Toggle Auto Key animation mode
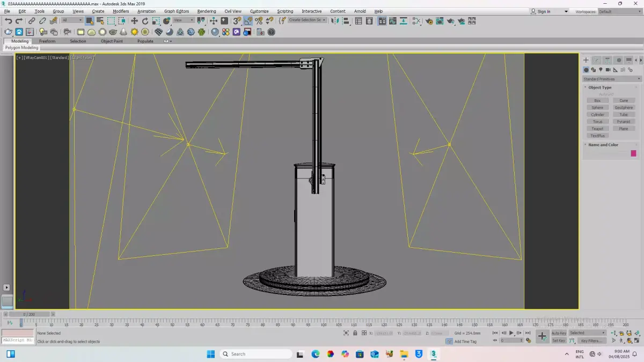 tap(559, 333)
